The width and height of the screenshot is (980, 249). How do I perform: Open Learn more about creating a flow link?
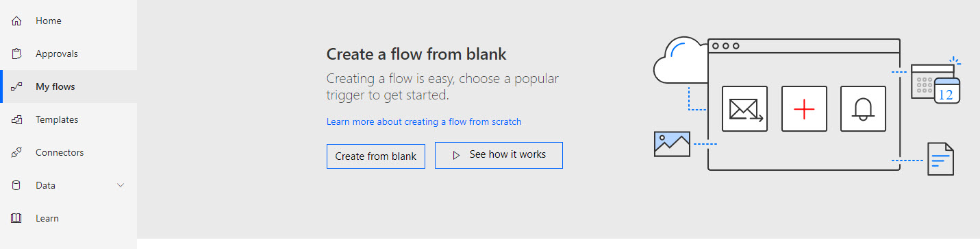[424, 121]
